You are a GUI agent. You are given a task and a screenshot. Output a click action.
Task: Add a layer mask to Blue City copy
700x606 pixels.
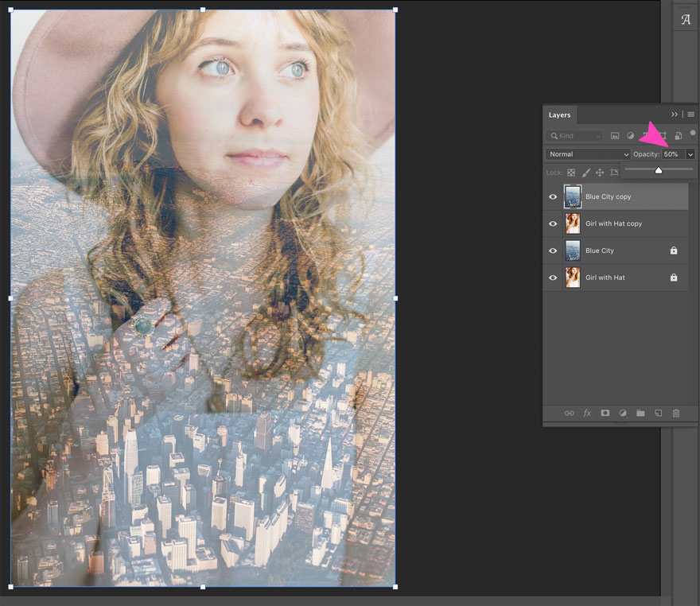pyautogui.click(x=605, y=413)
